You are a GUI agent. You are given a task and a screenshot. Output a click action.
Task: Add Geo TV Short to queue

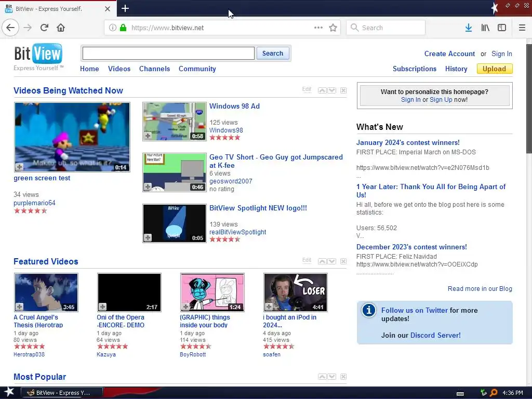point(148,187)
